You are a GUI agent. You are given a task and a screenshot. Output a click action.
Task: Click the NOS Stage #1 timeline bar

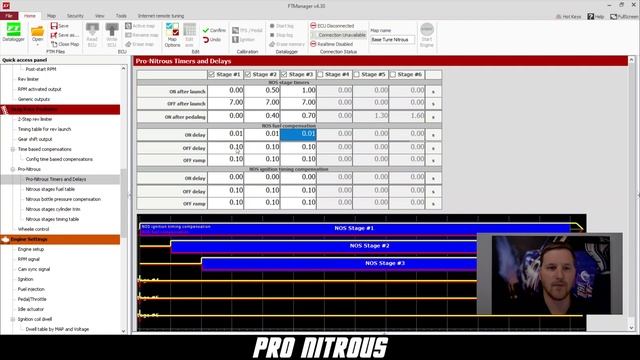click(354, 229)
